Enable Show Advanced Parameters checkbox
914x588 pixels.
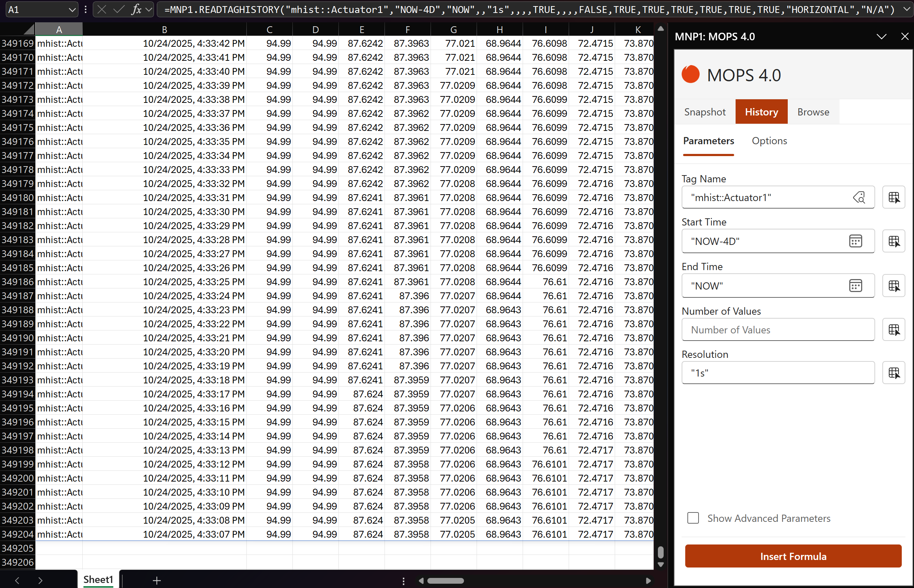pos(693,518)
